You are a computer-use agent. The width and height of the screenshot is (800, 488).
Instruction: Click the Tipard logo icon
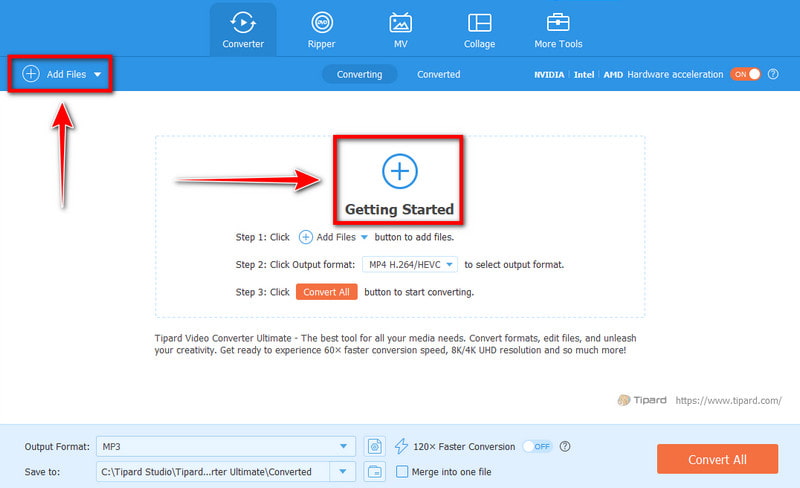click(623, 400)
